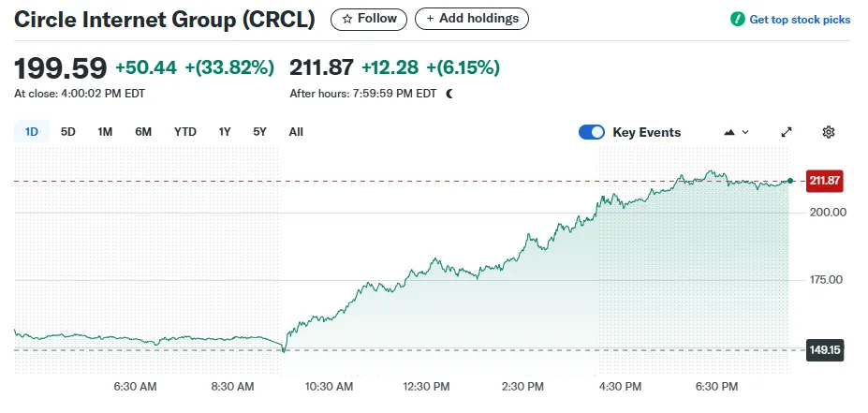Screen dimensions: 868x413
Task: View the 5Y chart range
Action: 259,132
